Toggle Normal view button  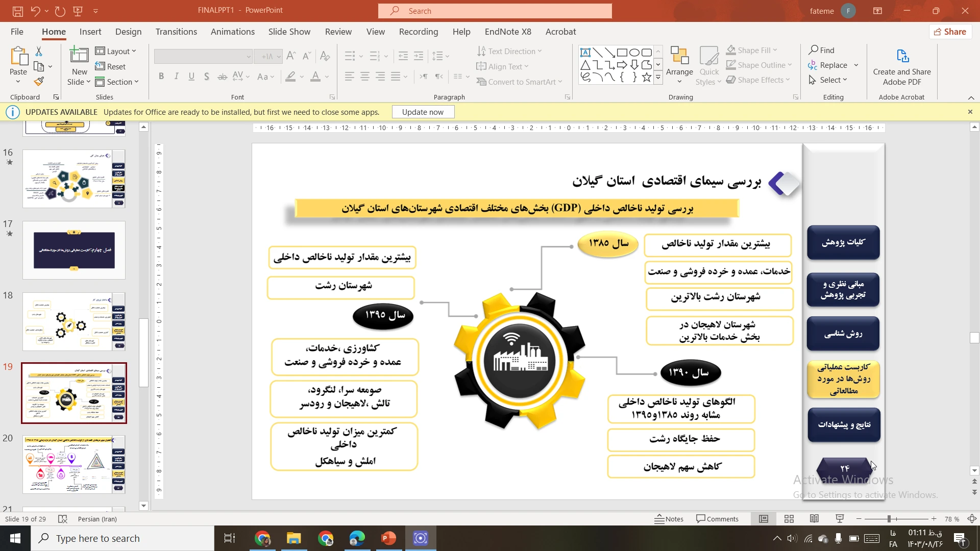click(x=764, y=519)
